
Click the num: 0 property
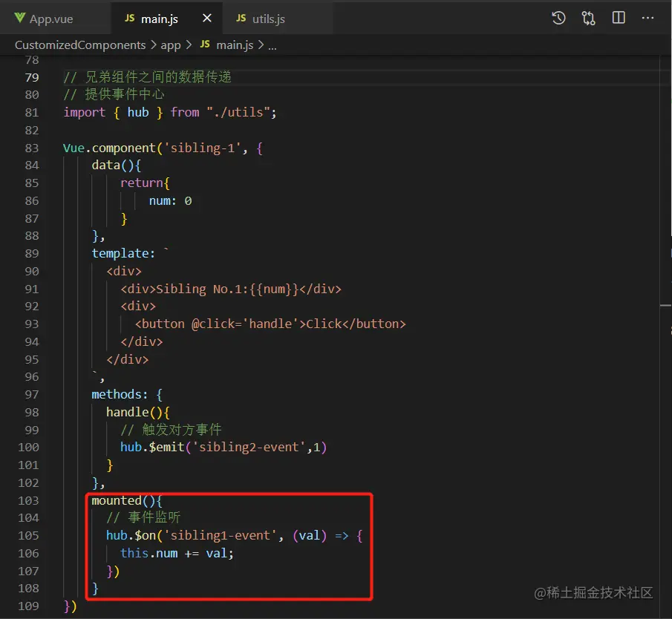click(x=170, y=200)
